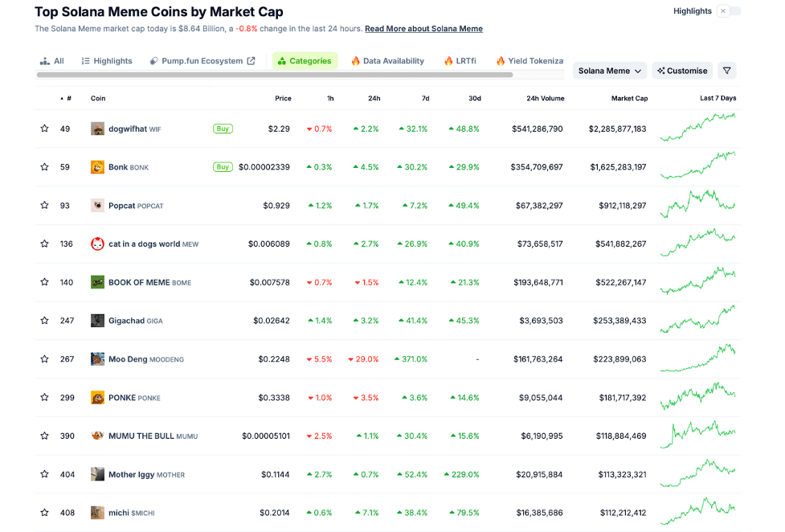The image size is (785, 532).
Task: Open the Pump.fun Ecosystem tab
Action: tap(202, 60)
